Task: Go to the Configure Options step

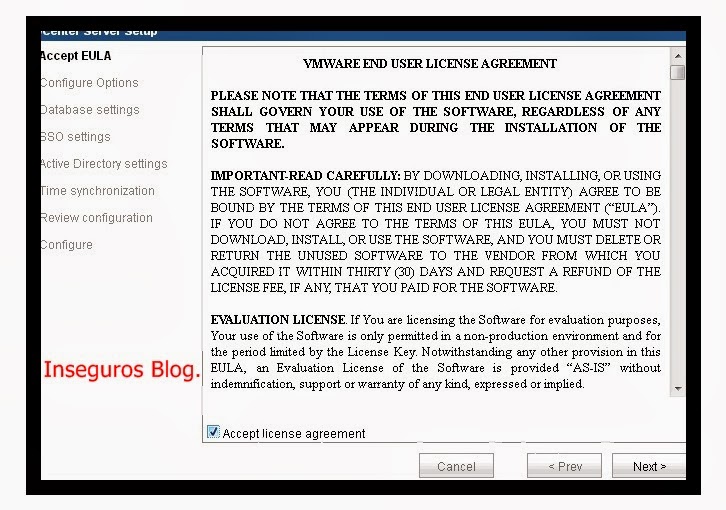Action: tap(89, 83)
